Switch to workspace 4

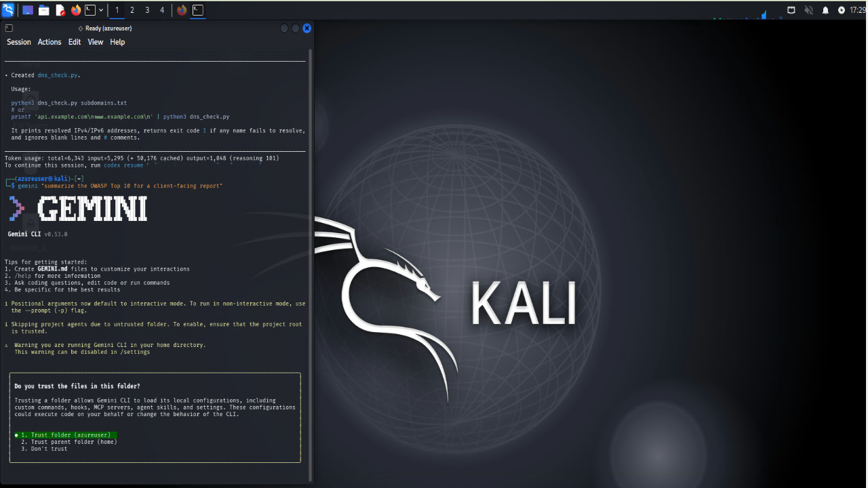162,10
